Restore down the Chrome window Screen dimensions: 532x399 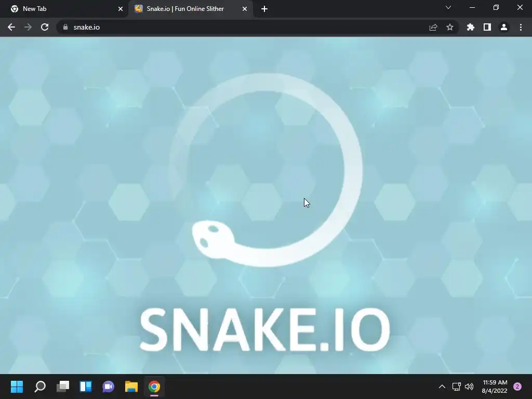pos(496,7)
